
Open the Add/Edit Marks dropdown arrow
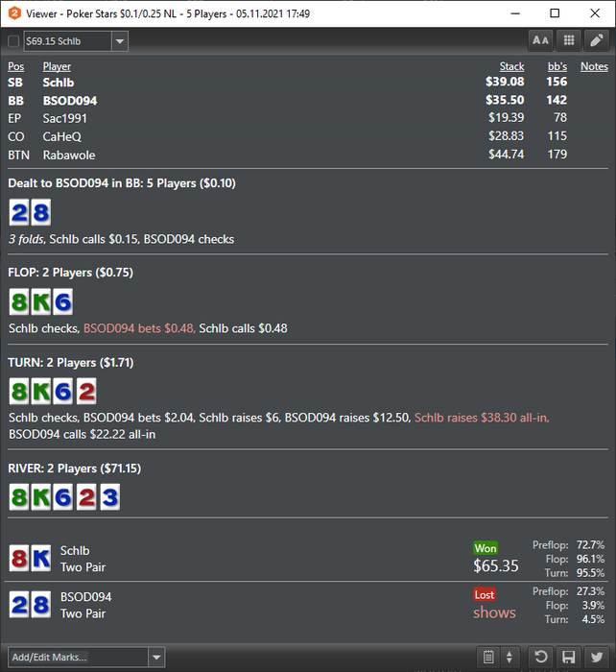coord(156,657)
